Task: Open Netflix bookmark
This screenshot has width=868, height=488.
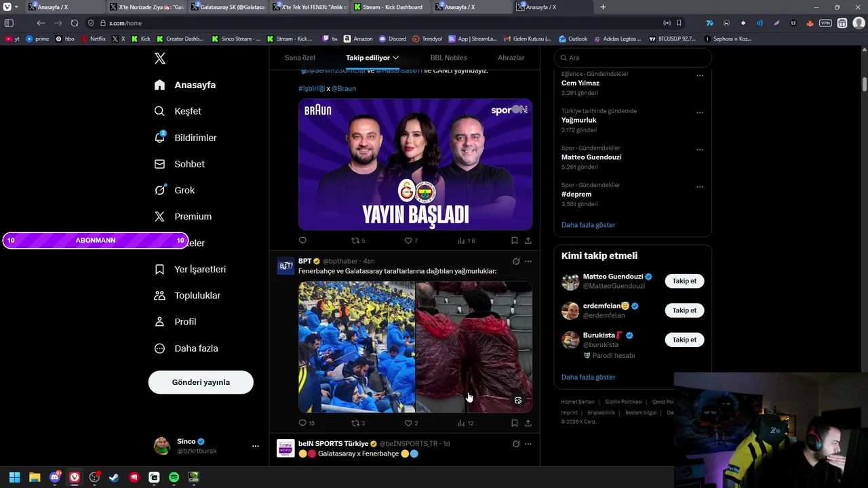Action: [94, 39]
